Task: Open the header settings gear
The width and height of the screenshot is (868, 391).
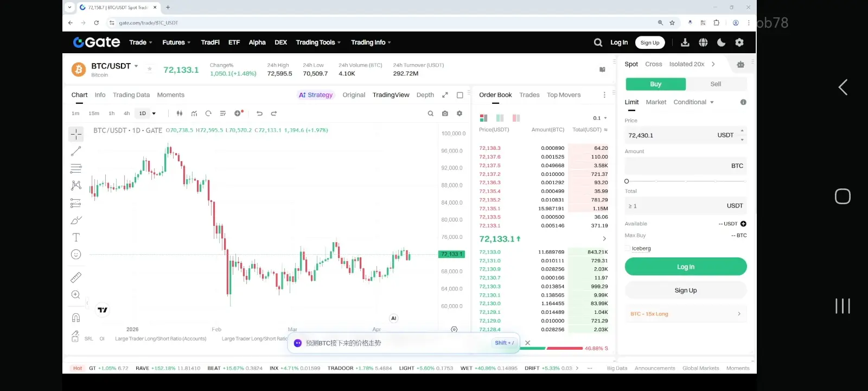Action: [x=739, y=42]
